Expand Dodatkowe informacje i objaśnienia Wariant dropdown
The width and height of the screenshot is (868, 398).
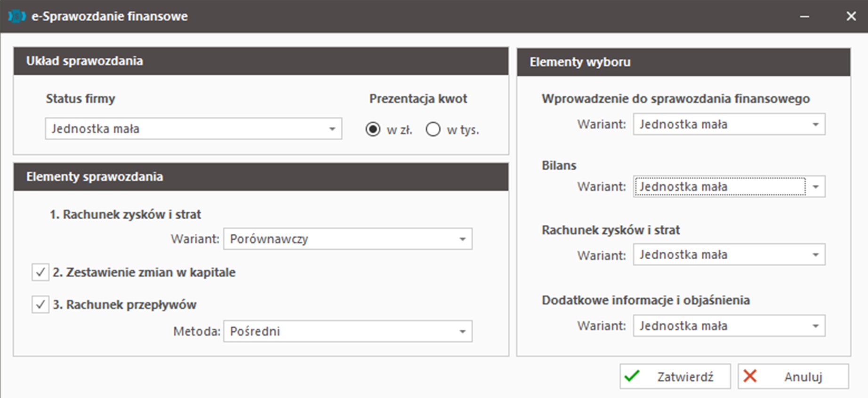pyautogui.click(x=815, y=326)
